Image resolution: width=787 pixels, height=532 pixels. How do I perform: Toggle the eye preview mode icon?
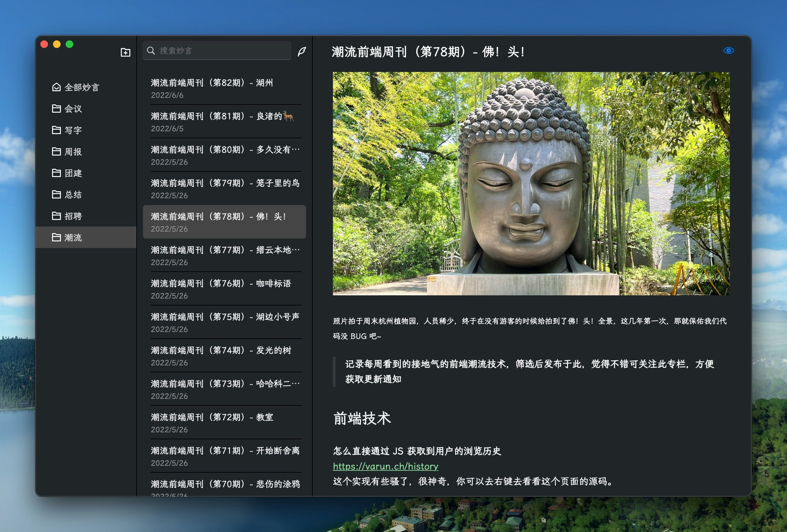[728, 51]
